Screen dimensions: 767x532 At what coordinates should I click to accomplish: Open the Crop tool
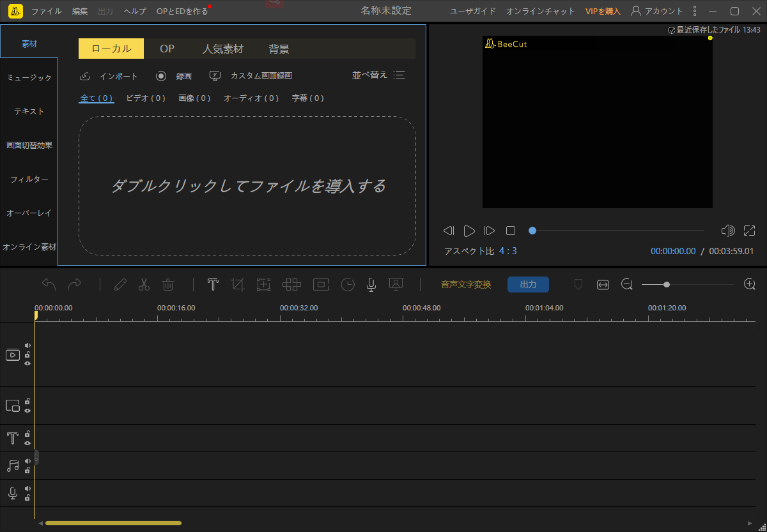pos(238,284)
